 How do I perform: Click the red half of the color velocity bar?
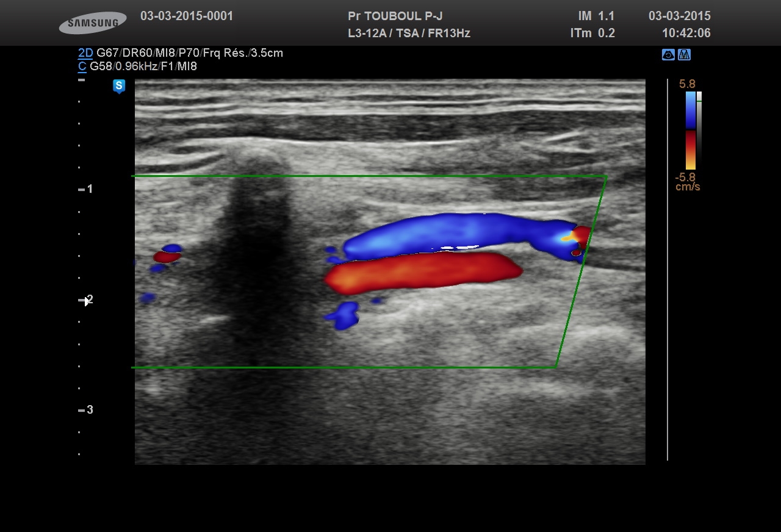click(x=690, y=149)
